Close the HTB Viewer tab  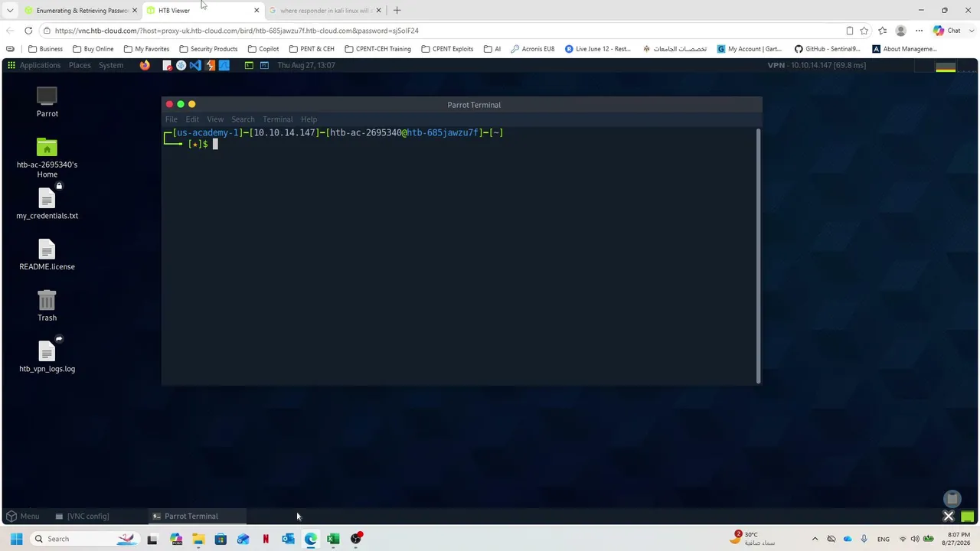pos(256,11)
